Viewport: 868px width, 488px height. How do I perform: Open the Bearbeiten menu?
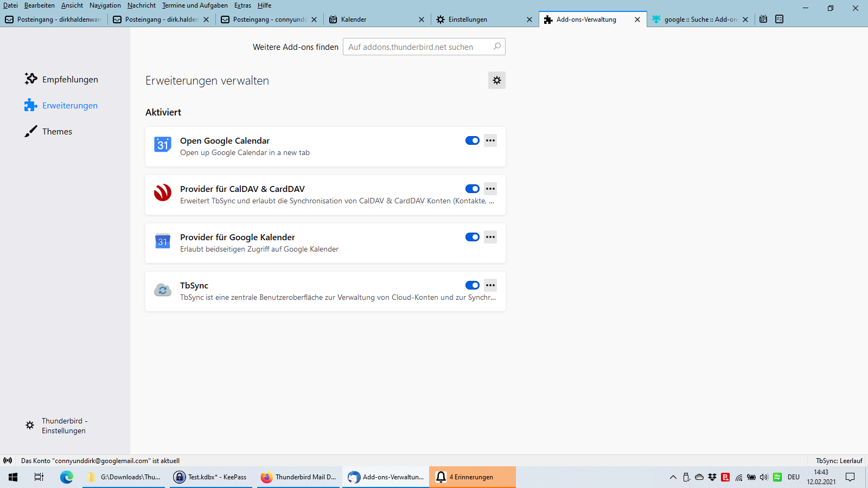(40, 5)
